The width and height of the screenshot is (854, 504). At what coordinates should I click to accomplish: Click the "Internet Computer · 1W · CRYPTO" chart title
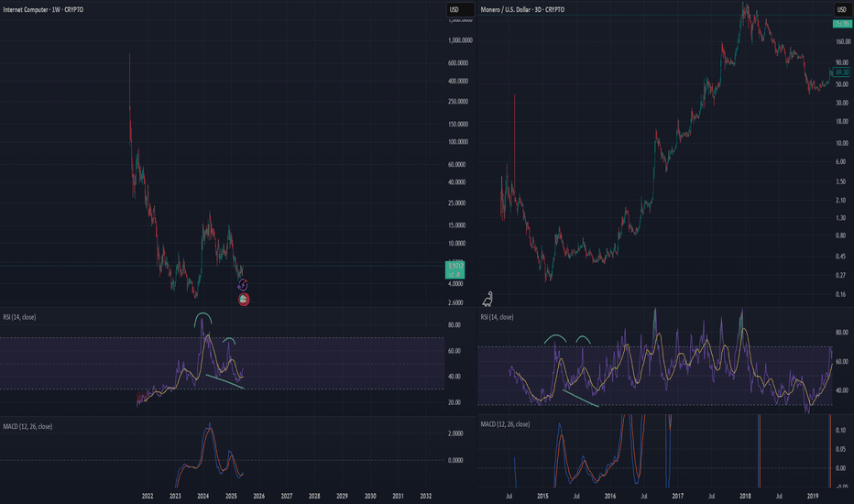pos(43,9)
